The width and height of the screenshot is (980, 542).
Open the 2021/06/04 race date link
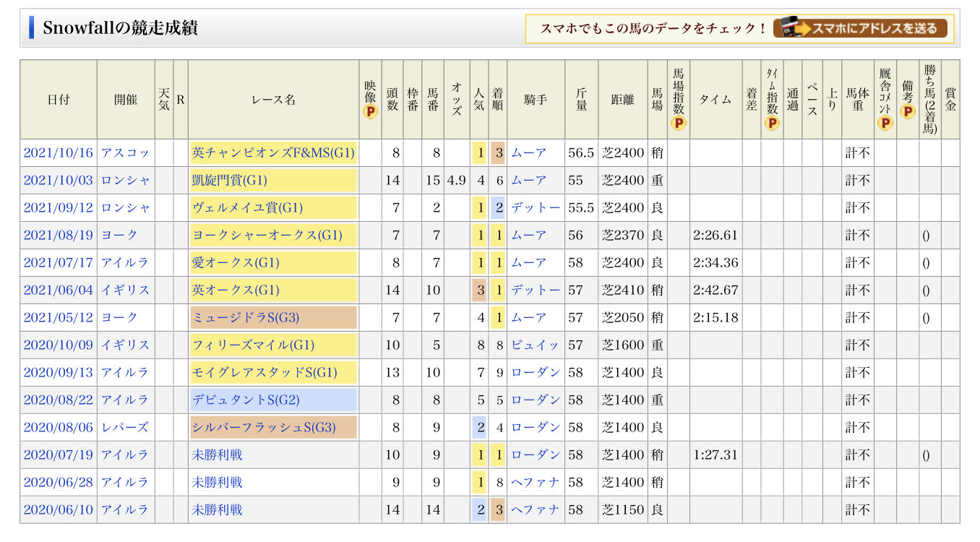pos(59,291)
